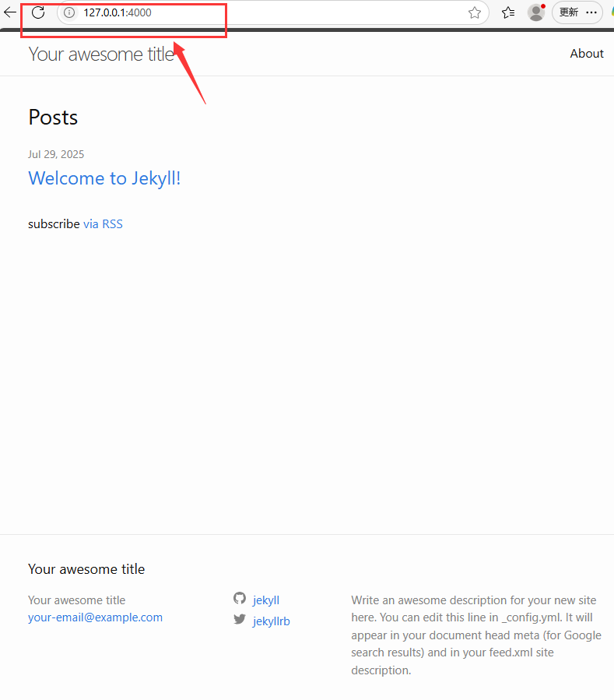This screenshot has width=614, height=700.
Task: Open the browser three-dots settings menu
Action: 591,12
